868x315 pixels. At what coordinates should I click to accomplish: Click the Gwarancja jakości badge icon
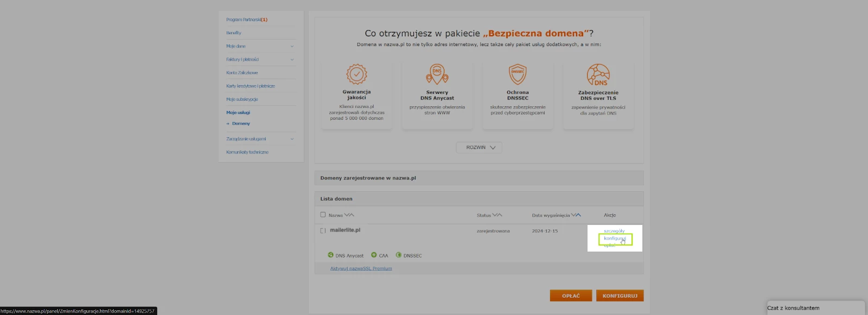[x=356, y=74]
